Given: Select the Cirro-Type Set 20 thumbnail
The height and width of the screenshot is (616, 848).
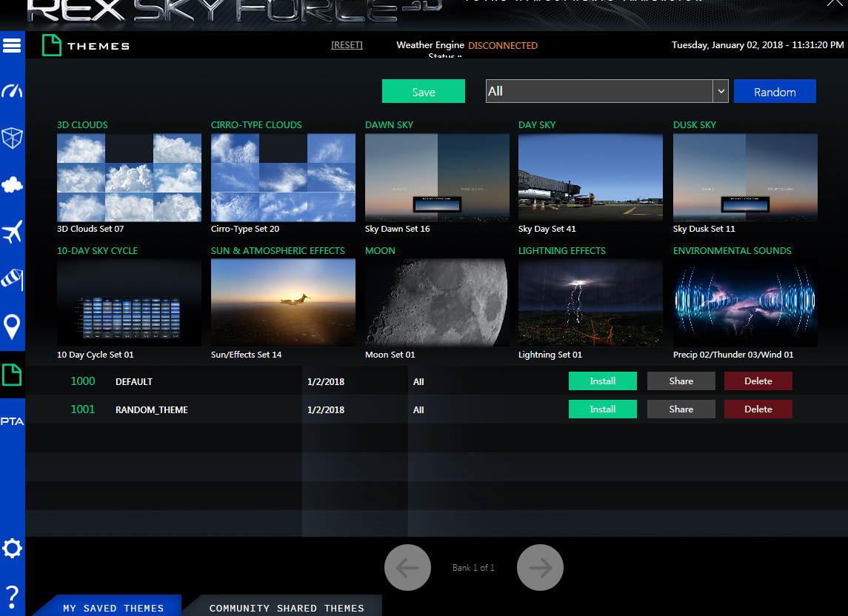Looking at the screenshot, I should (283, 178).
